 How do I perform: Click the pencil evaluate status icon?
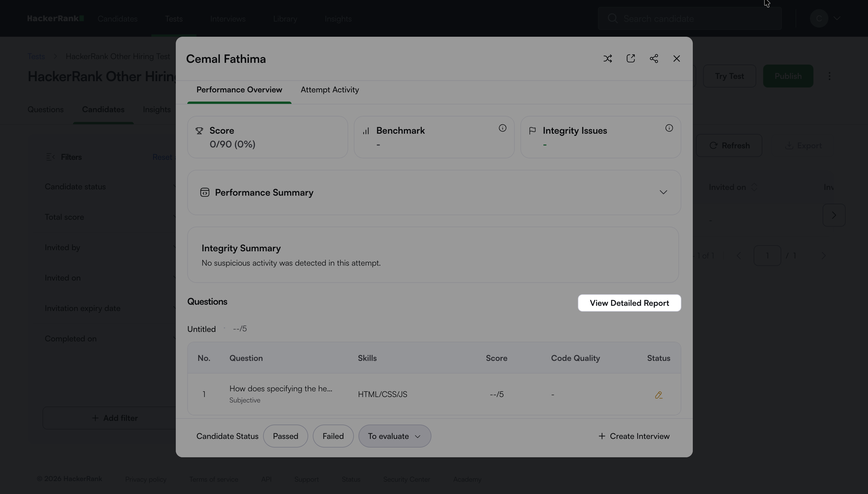coord(659,395)
